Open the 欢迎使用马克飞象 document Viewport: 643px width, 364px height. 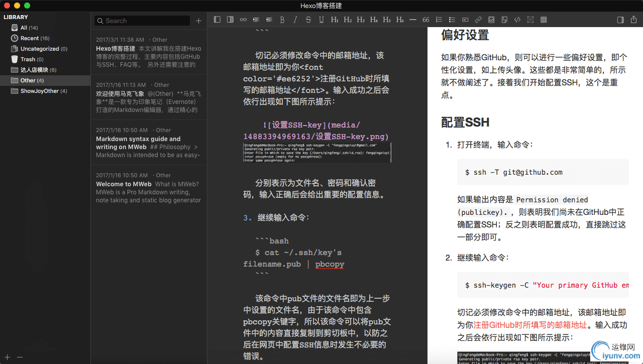click(149, 97)
